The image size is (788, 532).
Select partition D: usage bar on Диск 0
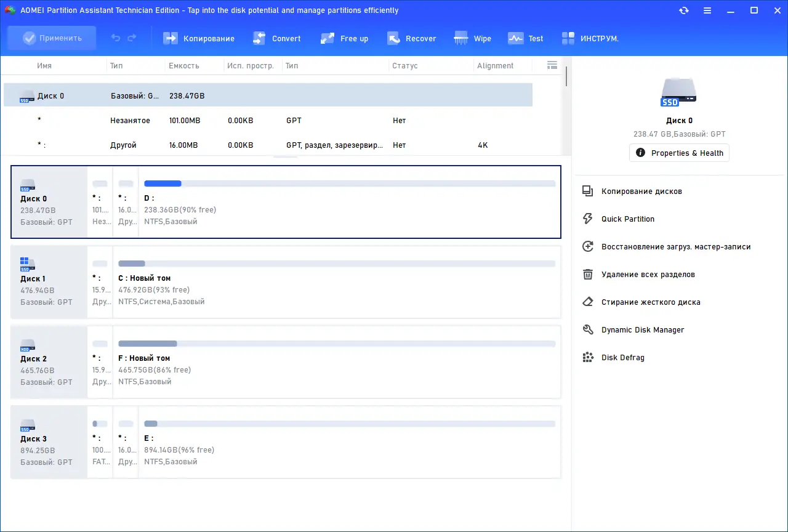pyautogui.click(x=350, y=183)
